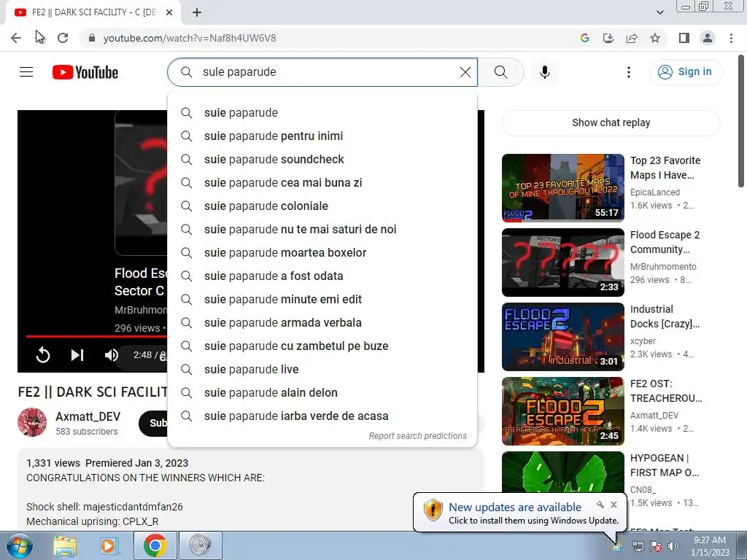Expand the tab search chevron
747x560 pixels.
659,12
